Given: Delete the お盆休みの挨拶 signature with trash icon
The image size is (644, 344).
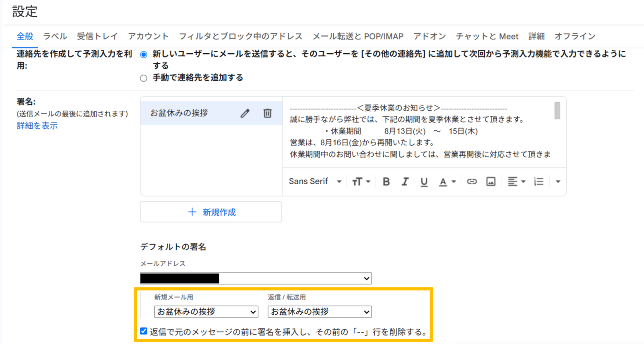Looking at the screenshot, I should tap(267, 113).
